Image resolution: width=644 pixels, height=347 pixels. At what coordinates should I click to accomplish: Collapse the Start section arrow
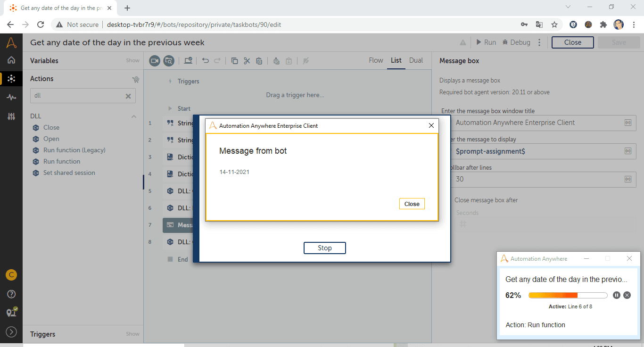click(x=170, y=108)
